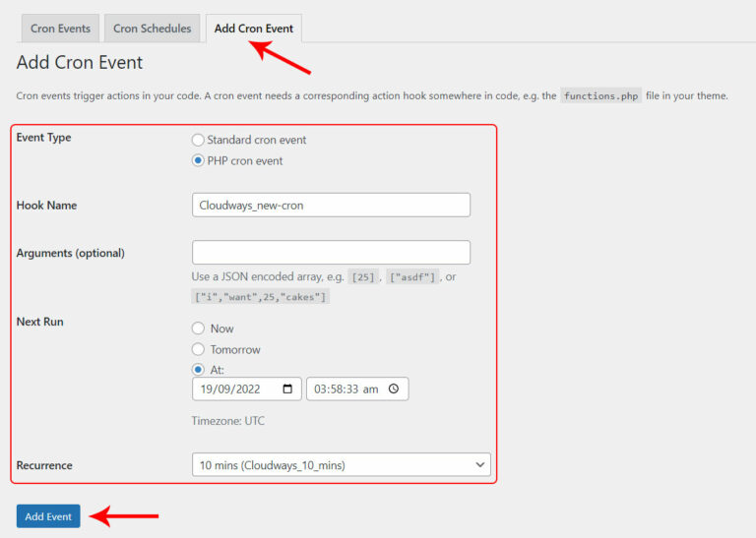Click the 'Arguments (optional)' label

(70, 253)
